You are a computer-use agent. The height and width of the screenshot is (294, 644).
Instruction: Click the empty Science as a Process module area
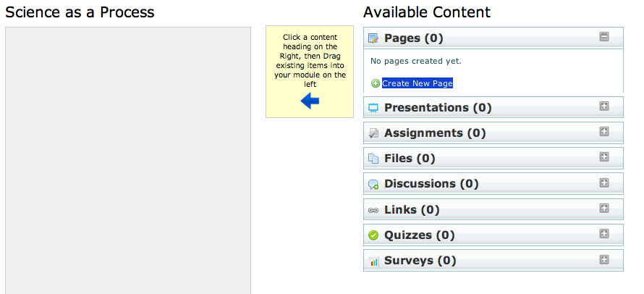[128, 159]
